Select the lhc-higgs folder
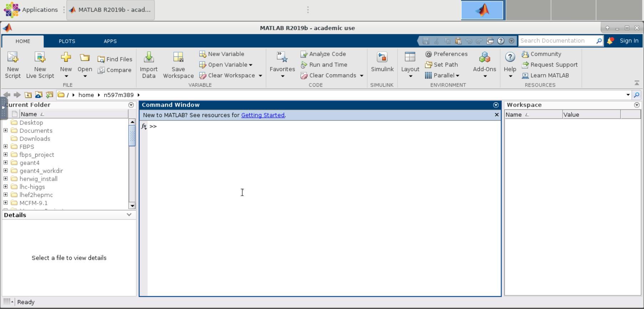This screenshot has height=309, width=644. pos(32,187)
